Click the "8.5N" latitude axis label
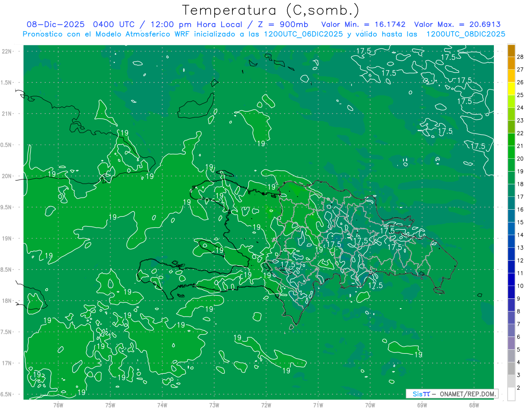The width and height of the screenshot is (532, 411). pos(6,270)
